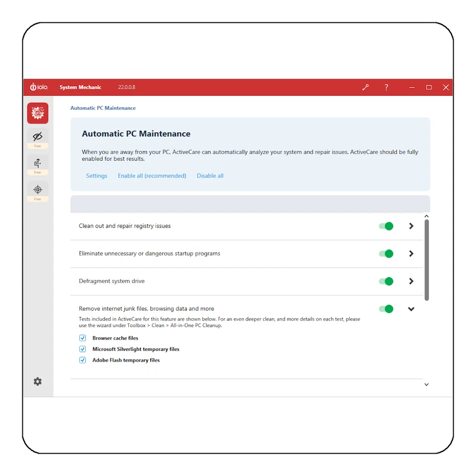Open the crosshair target sidebar icon

[38, 191]
